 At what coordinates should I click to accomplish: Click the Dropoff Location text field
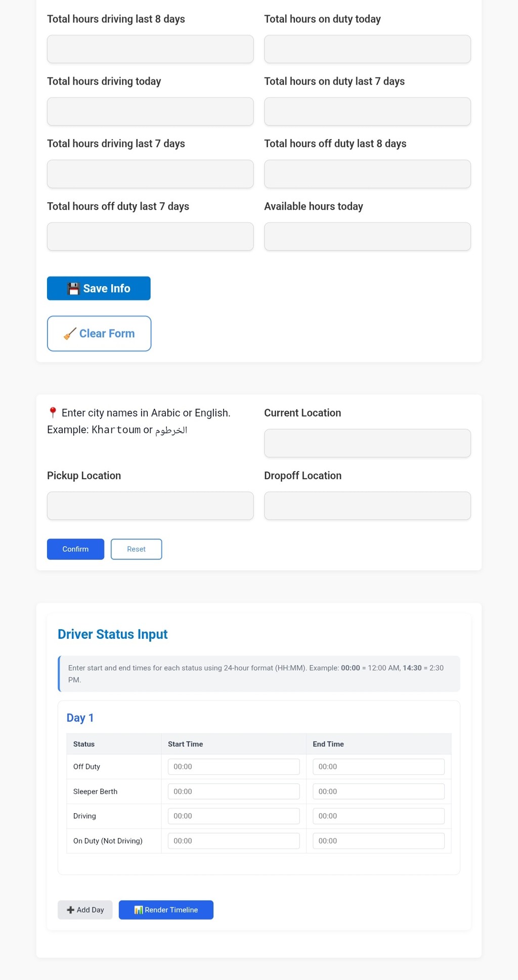click(x=367, y=506)
